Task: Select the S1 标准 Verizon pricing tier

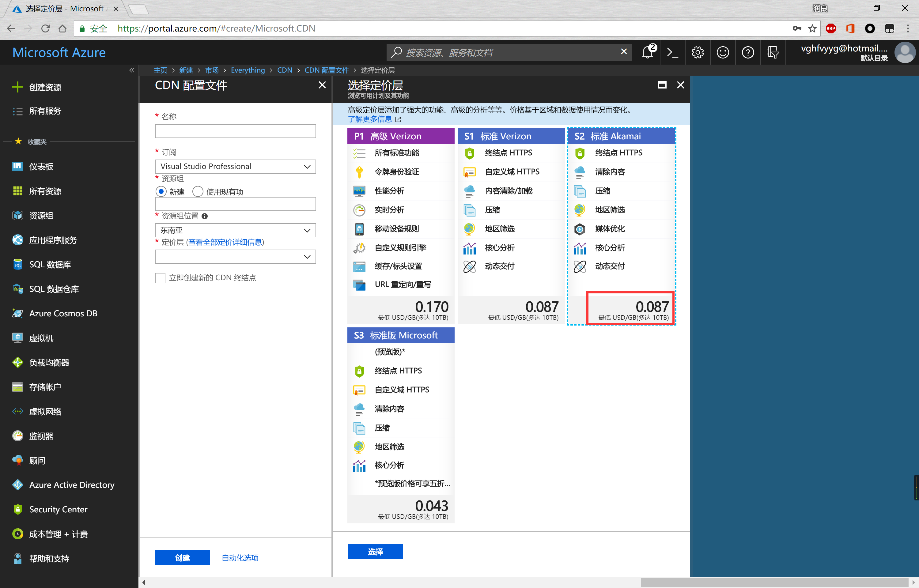Action: click(511, 136)
